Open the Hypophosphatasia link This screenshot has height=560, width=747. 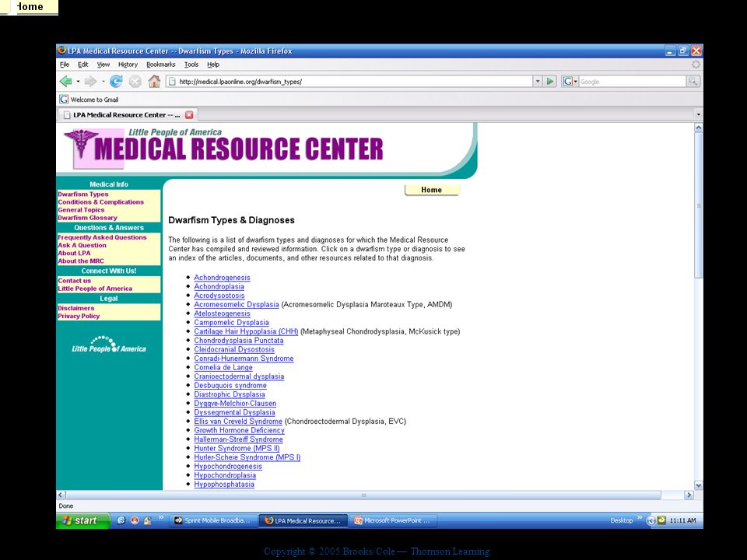pyautogui.click(x=224, y=485)
